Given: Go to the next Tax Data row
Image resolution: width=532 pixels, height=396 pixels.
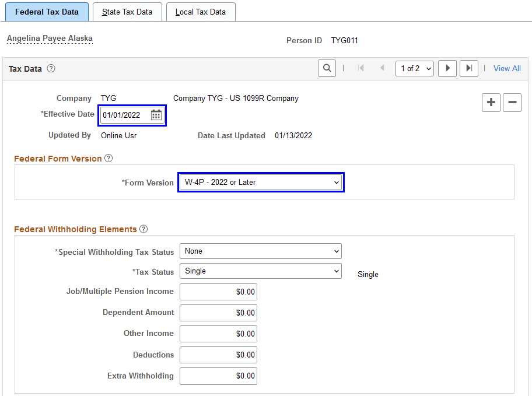Looking at the screenshot, I should point(447,68).
